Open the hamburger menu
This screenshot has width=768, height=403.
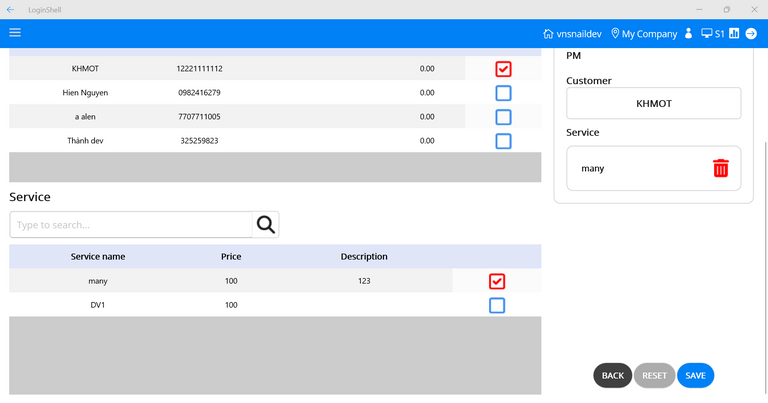click(15, 33)
